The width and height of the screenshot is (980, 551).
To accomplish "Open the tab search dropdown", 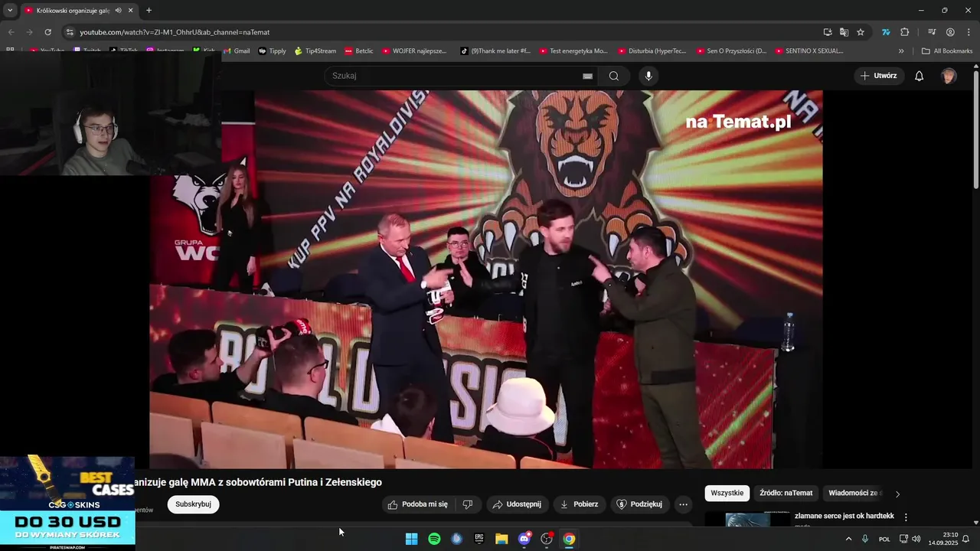I will point(10,11).
